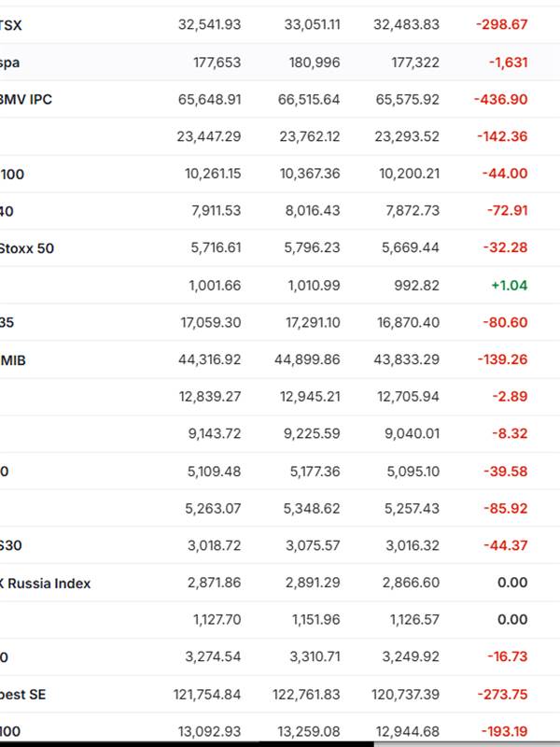Viewport: 560px width, 747px height.
Task: Click the value 7,911.53
Action: click(x=217, y=211)
